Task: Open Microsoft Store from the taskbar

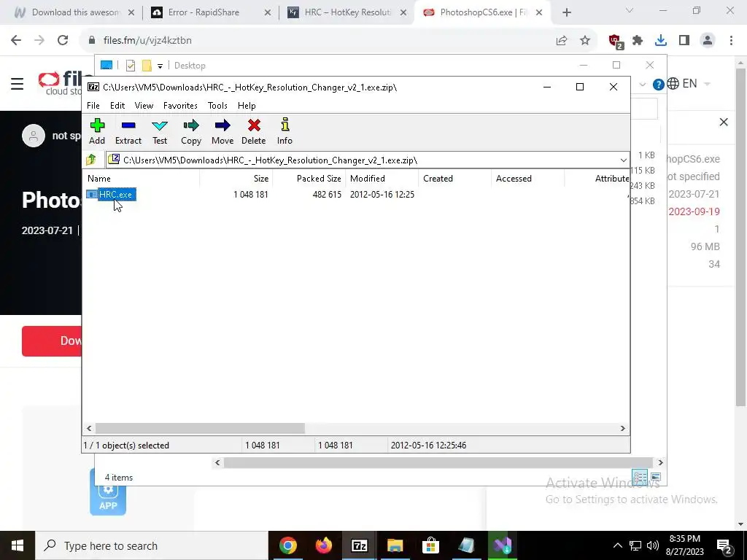Action: (x=430, y=545)
